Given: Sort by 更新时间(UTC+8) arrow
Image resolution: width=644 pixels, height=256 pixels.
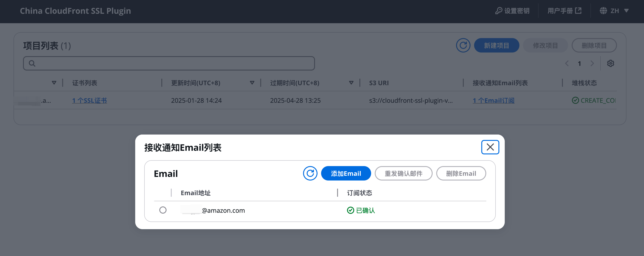Looking at the screenshot, I should (252, 83).
